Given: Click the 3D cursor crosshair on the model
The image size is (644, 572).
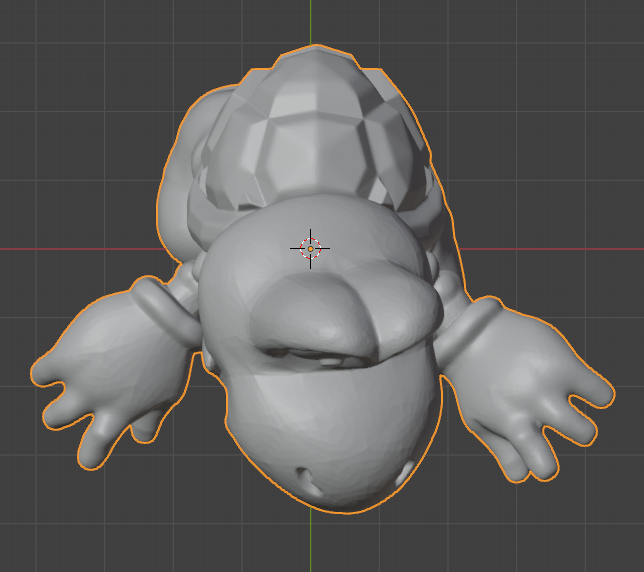Looking at the screenshot, I should (x=310, y=247).
